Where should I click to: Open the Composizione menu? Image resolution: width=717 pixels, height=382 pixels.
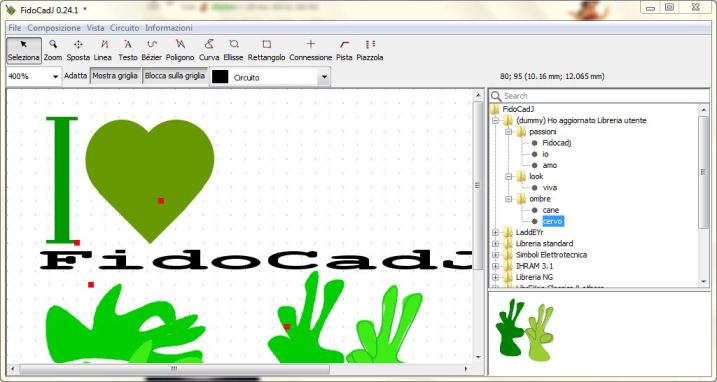point(54,28)
